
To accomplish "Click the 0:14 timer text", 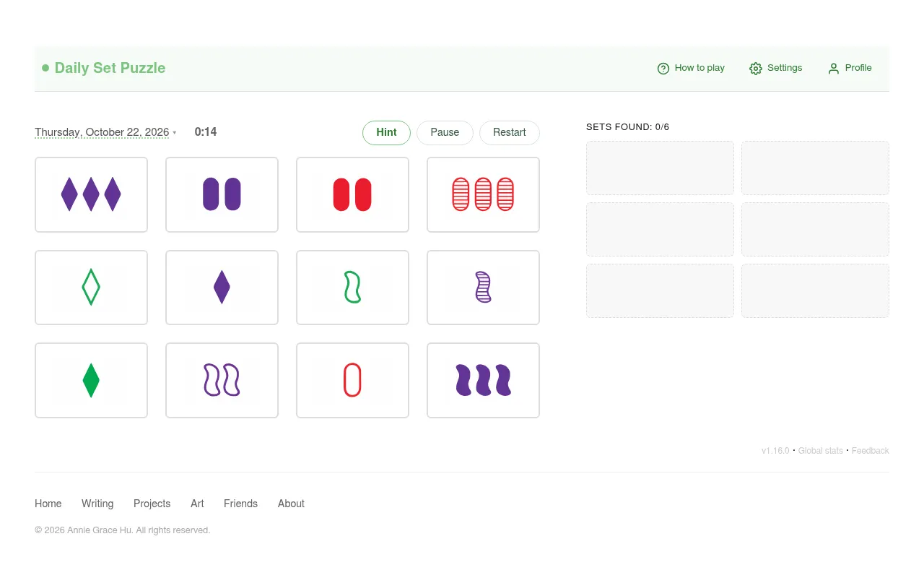I will pos(206,132).
